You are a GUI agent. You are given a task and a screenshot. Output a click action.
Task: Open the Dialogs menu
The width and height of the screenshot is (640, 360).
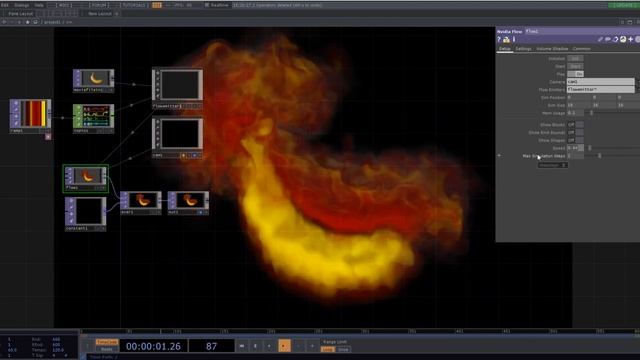(x=22, y=5)
